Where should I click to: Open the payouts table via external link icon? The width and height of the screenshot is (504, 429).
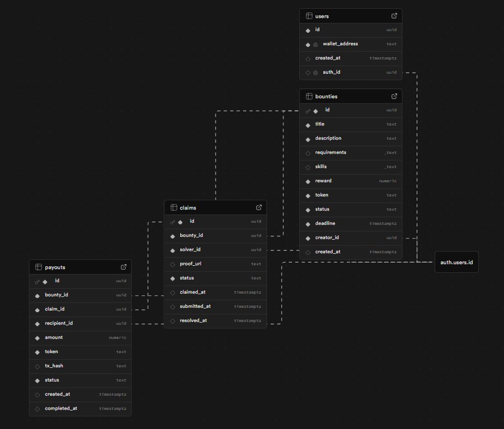click(x=123, y=267)
